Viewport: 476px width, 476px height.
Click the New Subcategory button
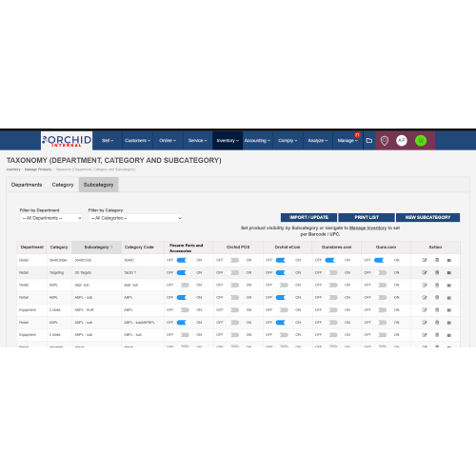coord(427,217)
